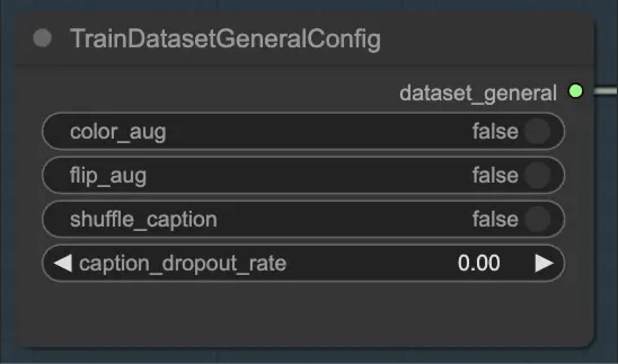Click the output wire beside the green socket
This screenshot has width=618, height=364.
[607, 91]
